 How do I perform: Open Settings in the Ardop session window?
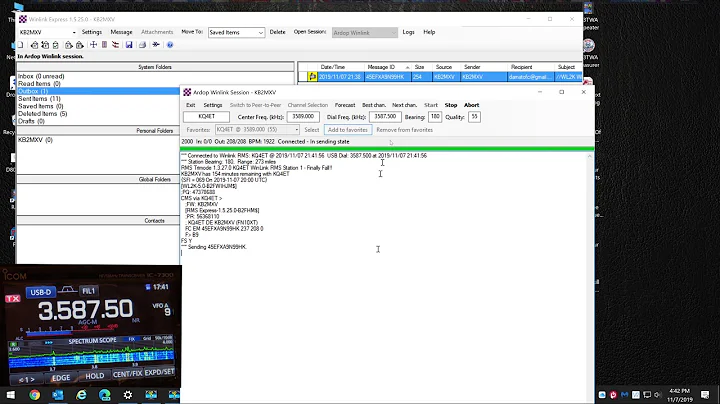pos(213,105)
